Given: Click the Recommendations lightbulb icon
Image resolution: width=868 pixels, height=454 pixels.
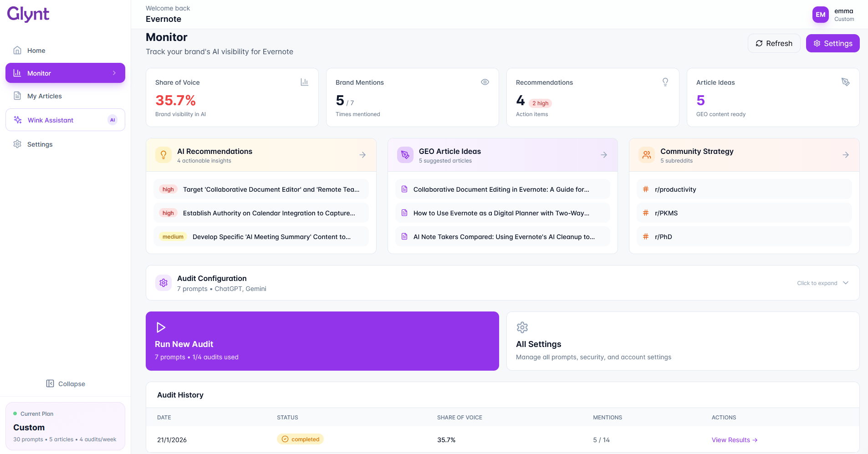Looking at the screenshot, I should pyautogui.click(x=665, y=82).
